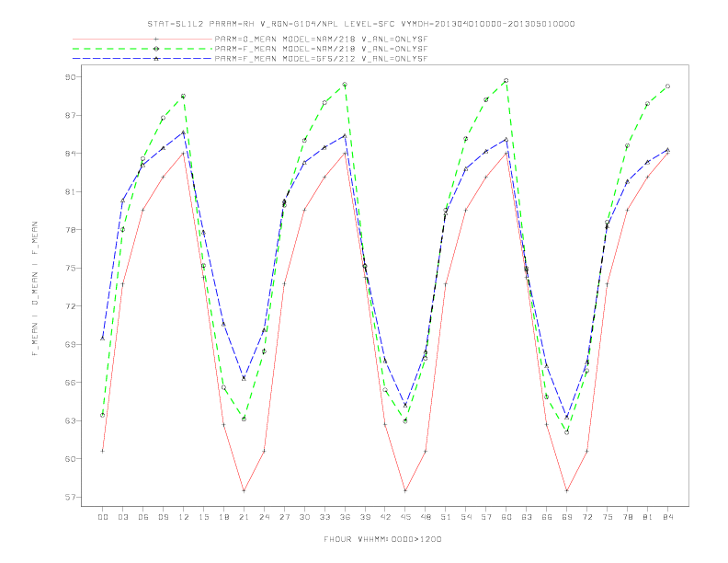This screenshot has height=563, width=728.
Task: Select legend entry PARM=O_MEAN MODEL=NAM/218
Action: point(321,39)
